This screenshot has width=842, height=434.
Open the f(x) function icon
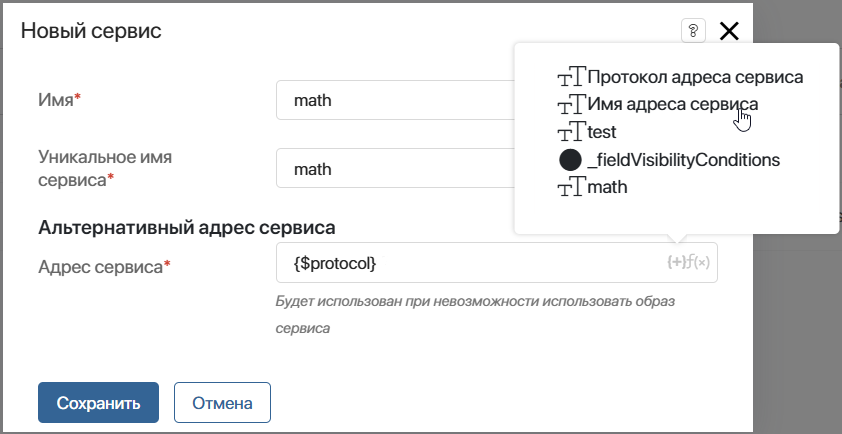click(x=699, y=262)
